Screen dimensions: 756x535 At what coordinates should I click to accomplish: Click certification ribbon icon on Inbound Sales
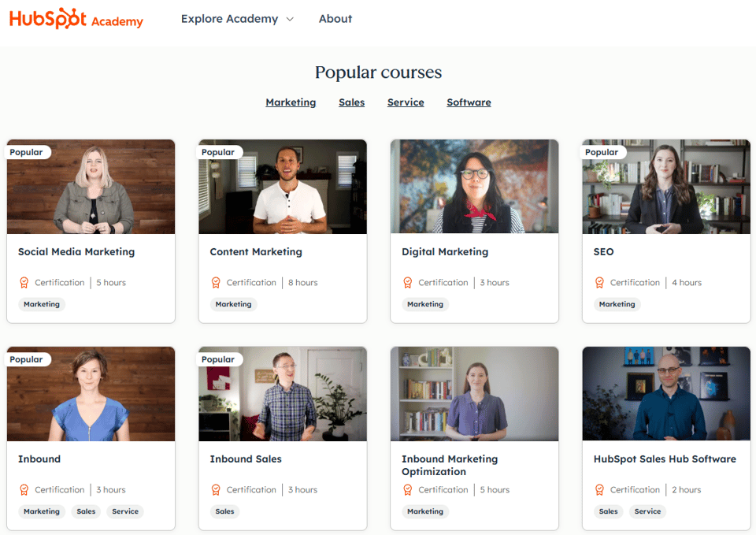[216, 489]
